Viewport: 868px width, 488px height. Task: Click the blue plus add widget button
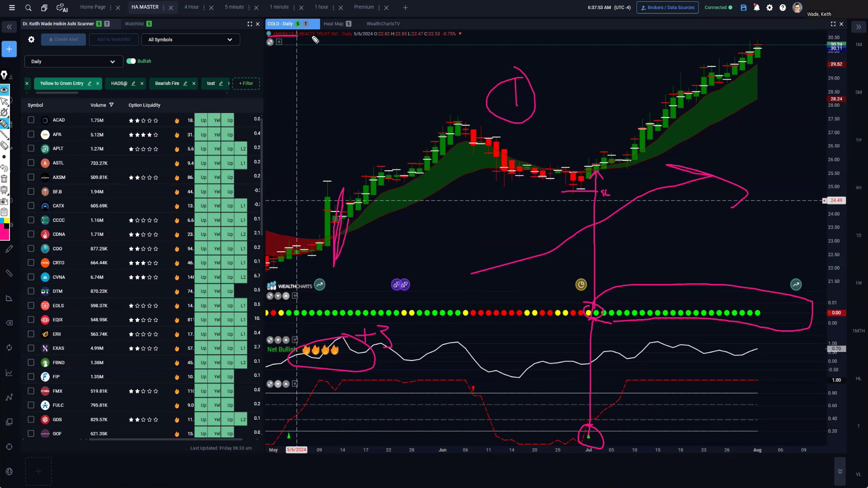click(9, 49)
